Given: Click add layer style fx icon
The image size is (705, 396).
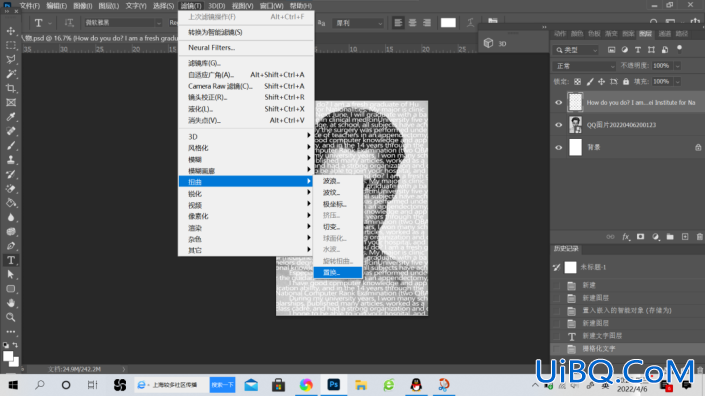Looking at the screenshot, I should [x=625, y=237].
